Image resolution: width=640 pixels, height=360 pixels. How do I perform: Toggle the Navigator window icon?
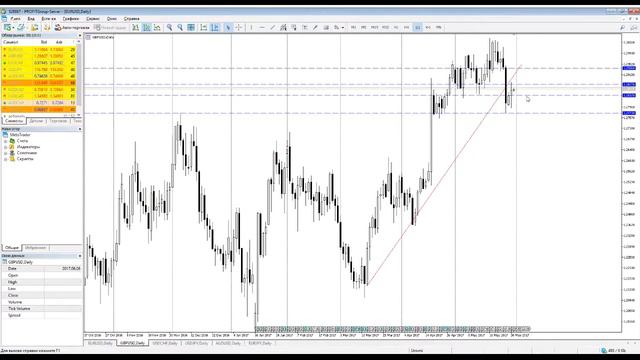click(x=47, y=27)
